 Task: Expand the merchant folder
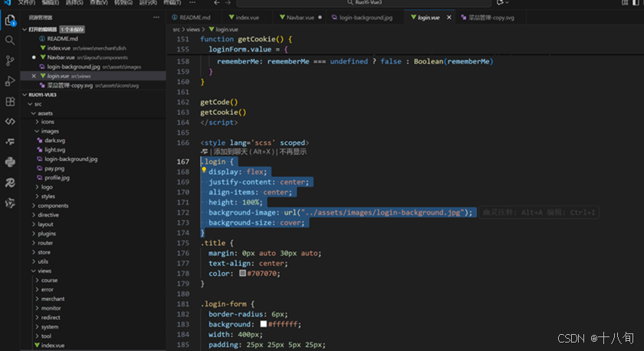click(x=37, y=299)
